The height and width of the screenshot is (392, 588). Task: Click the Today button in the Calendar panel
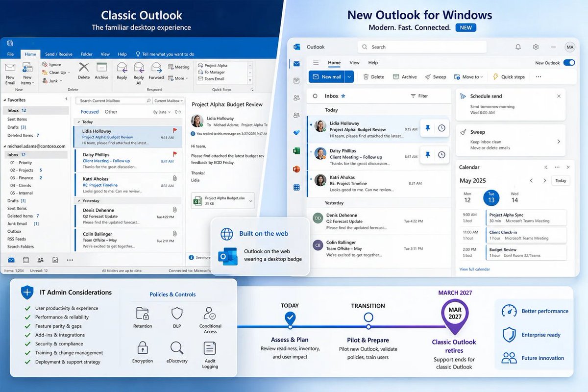(x=561, y=181)
